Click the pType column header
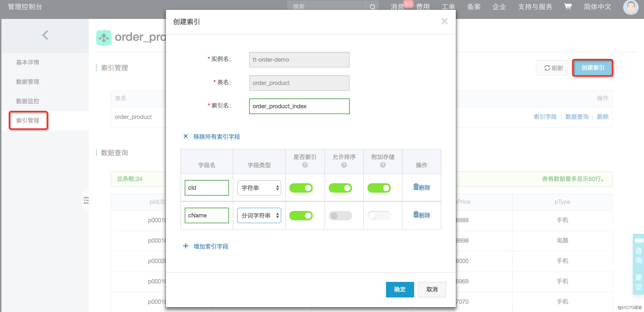This screenshot has width=644, height=312. 562,202
